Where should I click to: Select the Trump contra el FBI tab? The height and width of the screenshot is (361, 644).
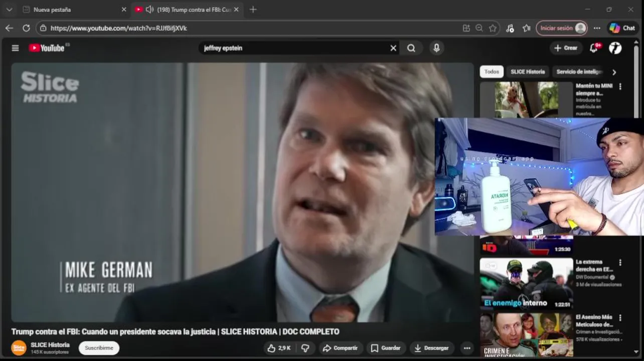click(x=187, y=10)
